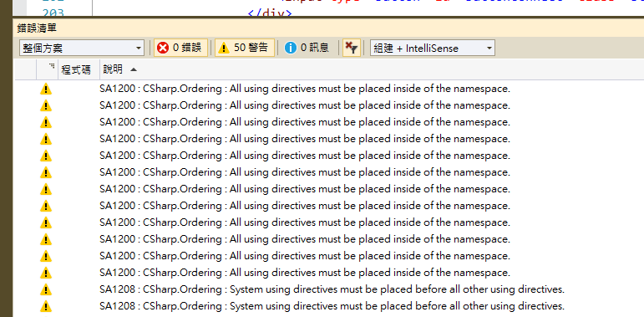Sort by the 說明 column header
Screen dimensions: 644x317
click(x=113, y=69)
